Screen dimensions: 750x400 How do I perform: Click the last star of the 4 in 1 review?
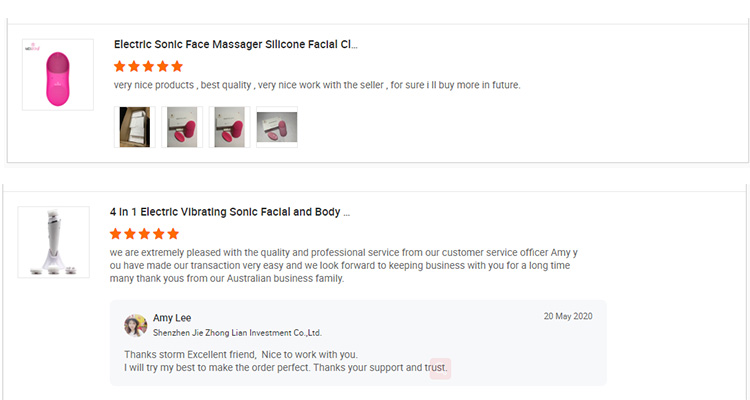(173, 234)
